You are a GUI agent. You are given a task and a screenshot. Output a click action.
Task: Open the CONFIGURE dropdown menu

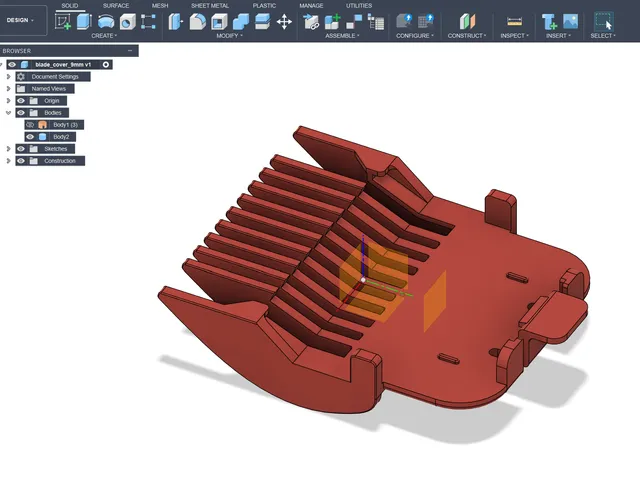(415, 36)
